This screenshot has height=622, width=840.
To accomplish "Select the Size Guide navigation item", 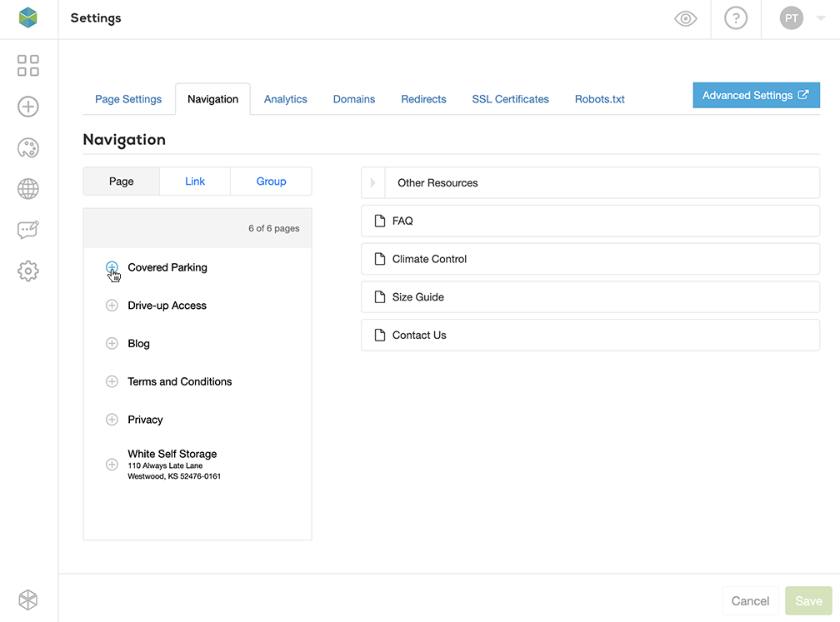I will tap(590, 297).
